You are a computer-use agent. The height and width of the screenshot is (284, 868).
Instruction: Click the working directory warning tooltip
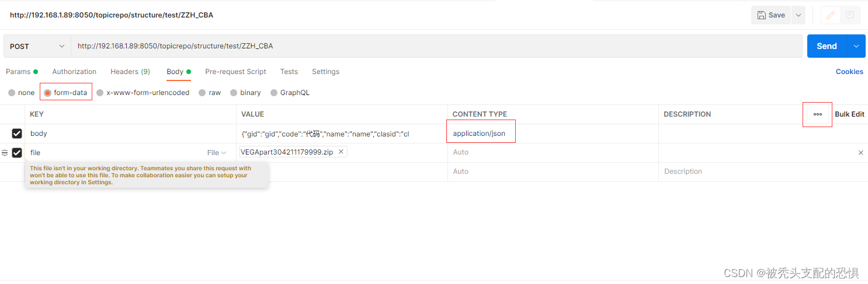click(147, 176)
